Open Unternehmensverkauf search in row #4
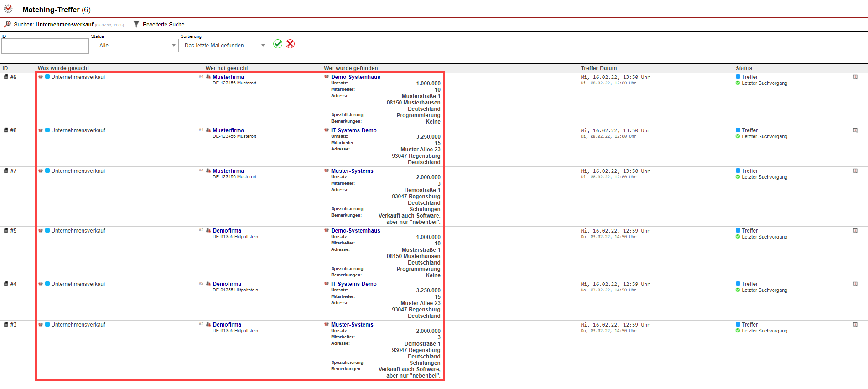868x389 pixels. pyautogui.click(x=78, y=284)
